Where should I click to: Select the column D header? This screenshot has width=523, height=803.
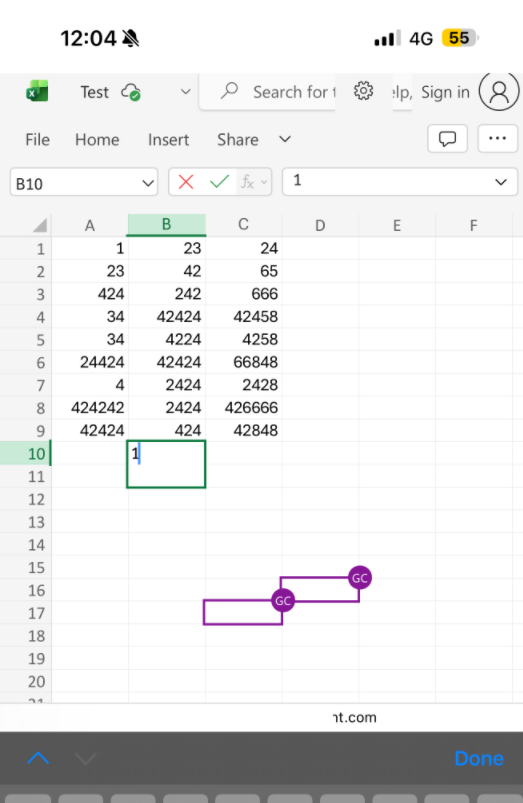click(320, 225)
